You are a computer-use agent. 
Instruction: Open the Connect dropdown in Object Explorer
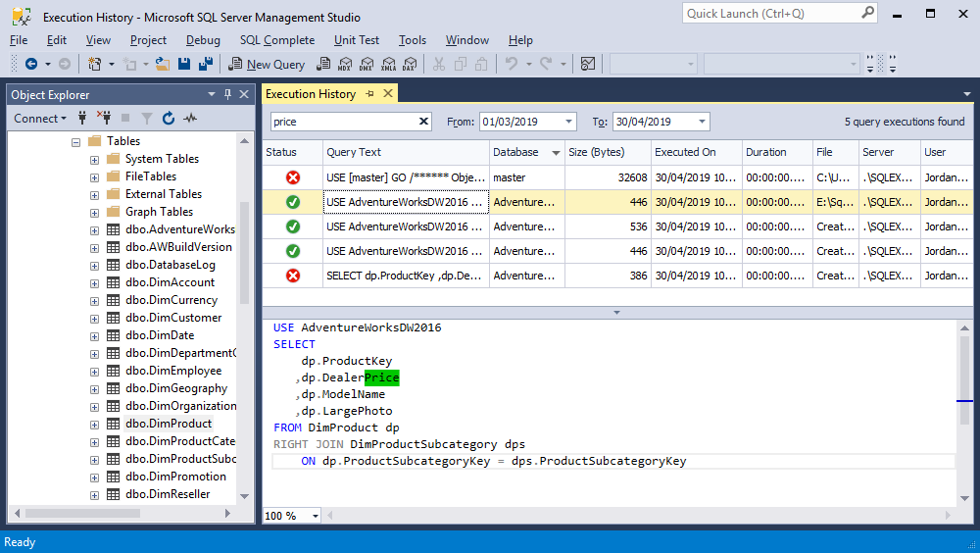[x=40, y=119]
